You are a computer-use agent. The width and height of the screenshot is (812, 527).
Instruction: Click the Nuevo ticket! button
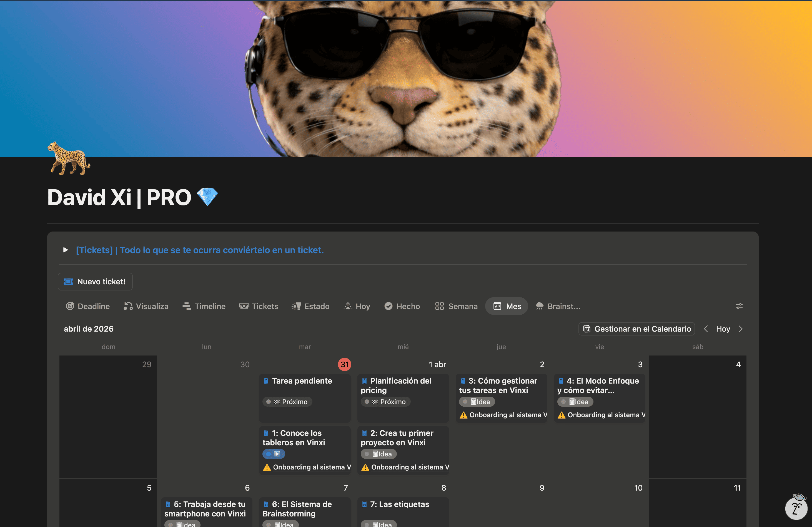pos(95,282)
